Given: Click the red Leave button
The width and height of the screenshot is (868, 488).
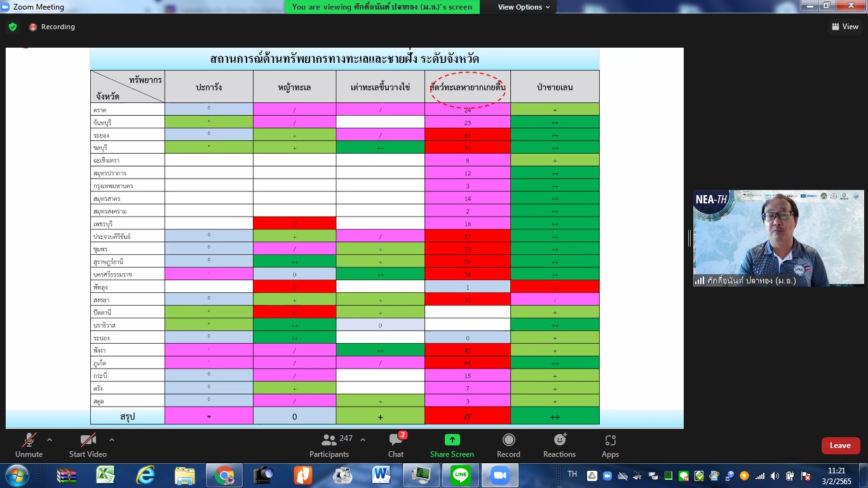Looking at the screenshot, I should pos(840,445).
